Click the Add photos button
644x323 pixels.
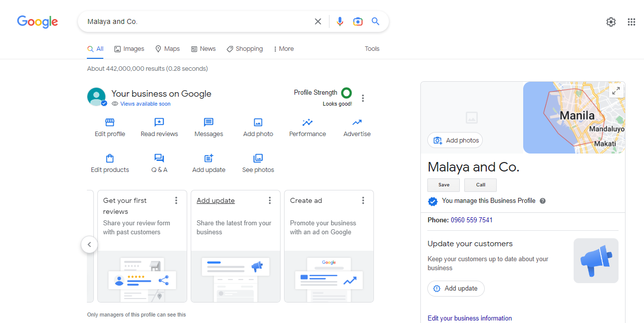[455, 141]
